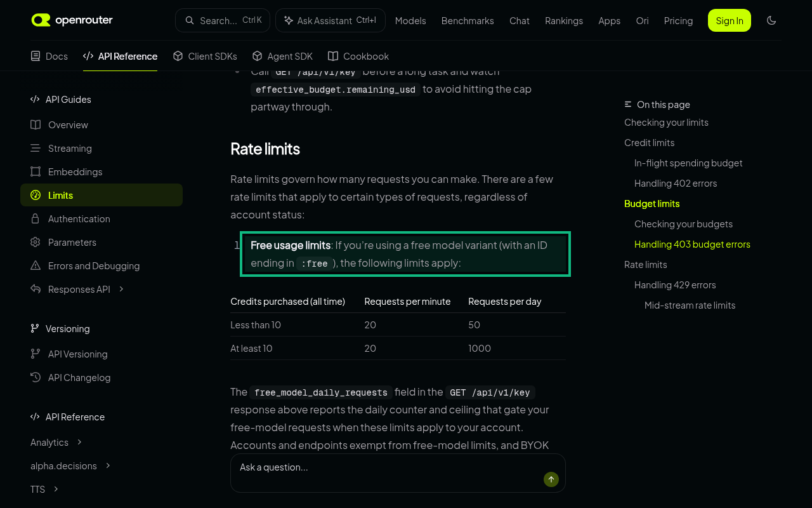Switch to the Docs tab
Image resolution: width=812 pixels, height=508 pixels.
49,56
